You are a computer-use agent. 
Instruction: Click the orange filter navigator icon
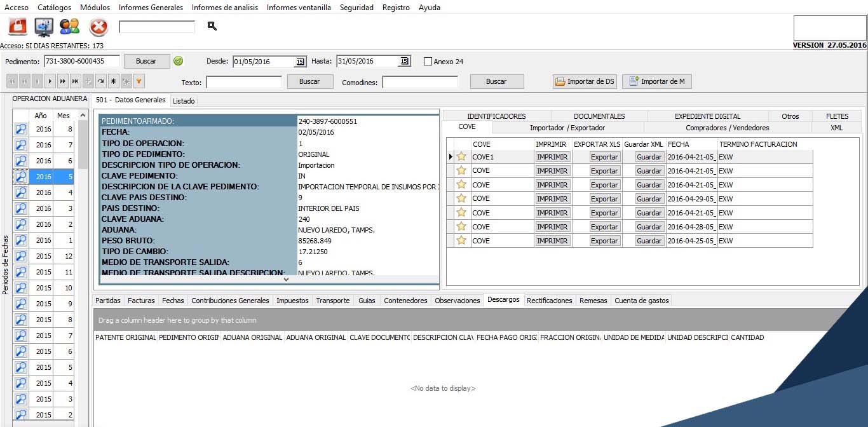coord(139,81)
